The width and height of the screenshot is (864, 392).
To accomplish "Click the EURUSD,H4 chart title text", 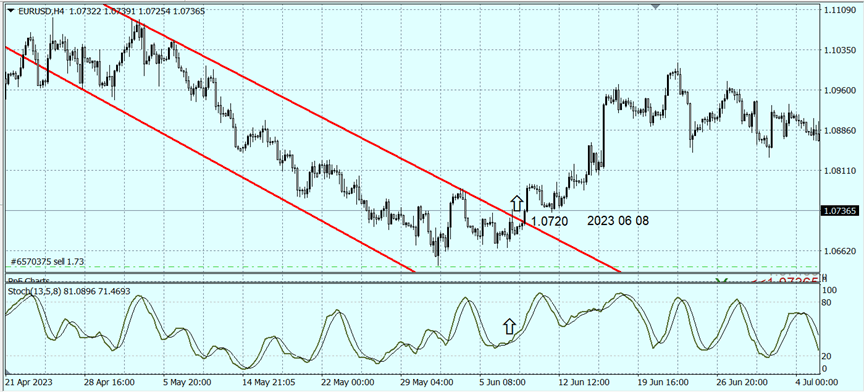I will pyautogui.click(x=42, y=10).
